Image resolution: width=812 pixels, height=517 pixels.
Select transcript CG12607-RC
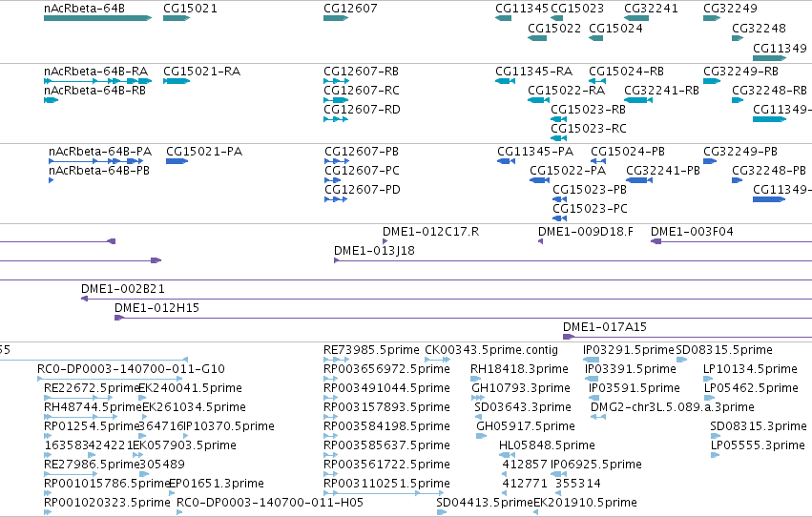click(x=362, y=91)
